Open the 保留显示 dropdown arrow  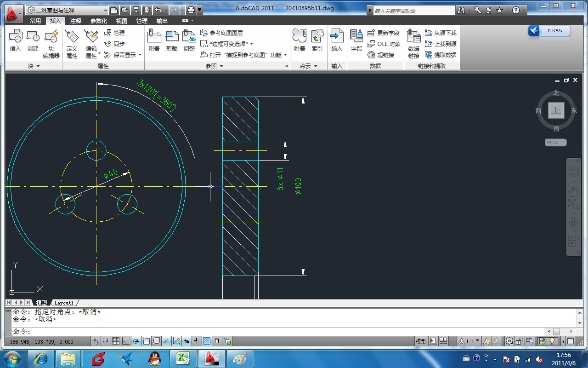click(x=140, y=55)
